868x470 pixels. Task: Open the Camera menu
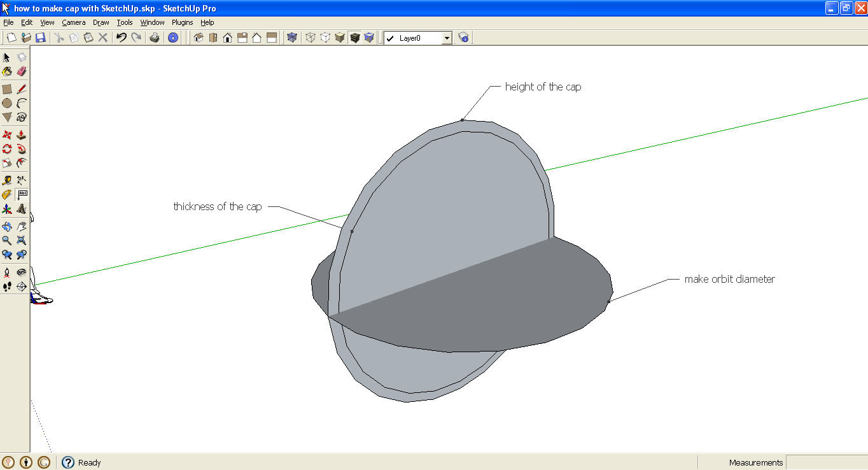point(74,22)
